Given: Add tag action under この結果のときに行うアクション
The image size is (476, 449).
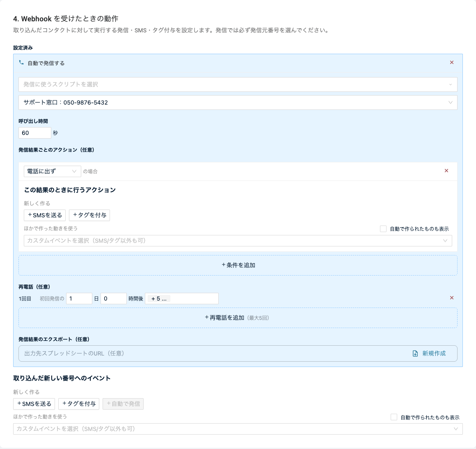Looking at the screenshot, I should click(x=89, y=215).
